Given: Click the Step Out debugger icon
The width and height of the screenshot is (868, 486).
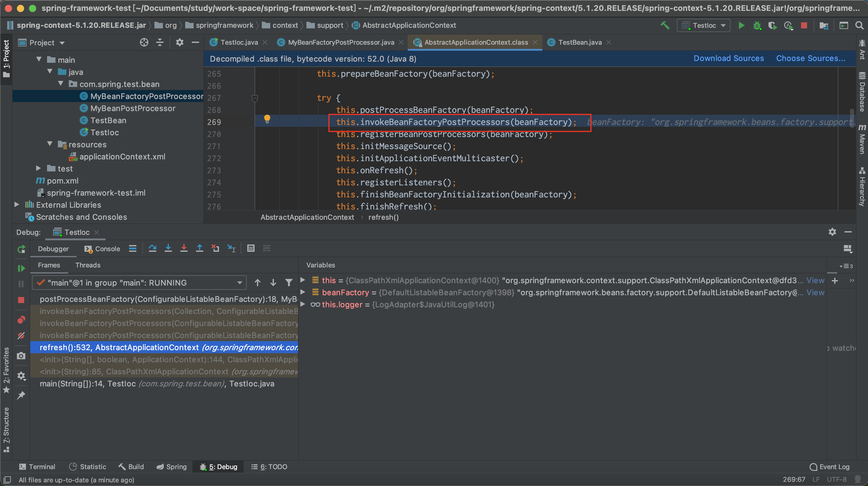Looking at the screenshot, I should click(x=199, y=248).
